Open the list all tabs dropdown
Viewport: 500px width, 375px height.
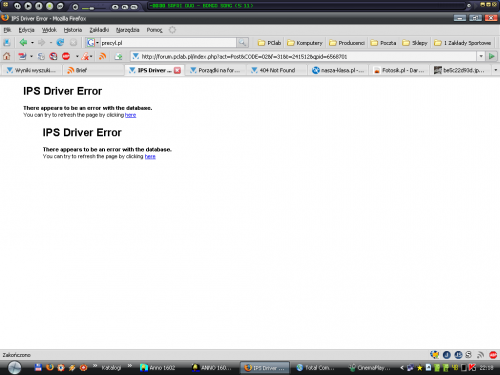pyautogui.click(x=496, y=70)
